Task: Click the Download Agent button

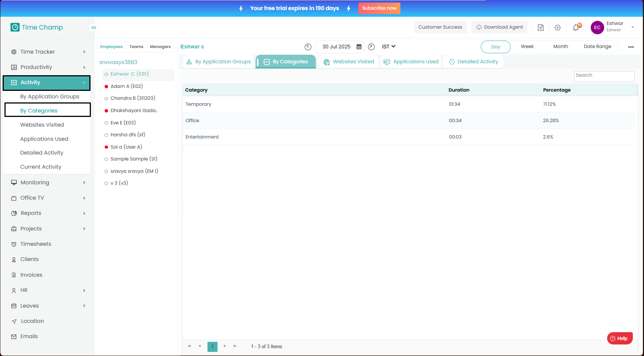Action: pyautogui.click(x=499, y=27)
